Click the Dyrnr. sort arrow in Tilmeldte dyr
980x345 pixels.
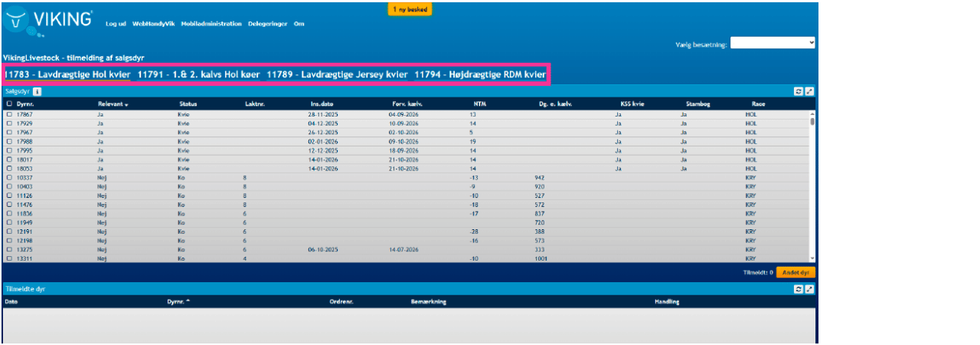point(188,301)
